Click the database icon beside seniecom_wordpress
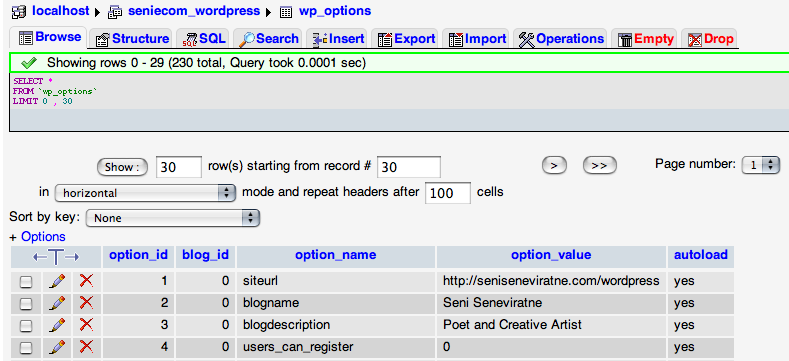This screenshot has width=789, height=361. pyautogui.click(x=115, y=12)
